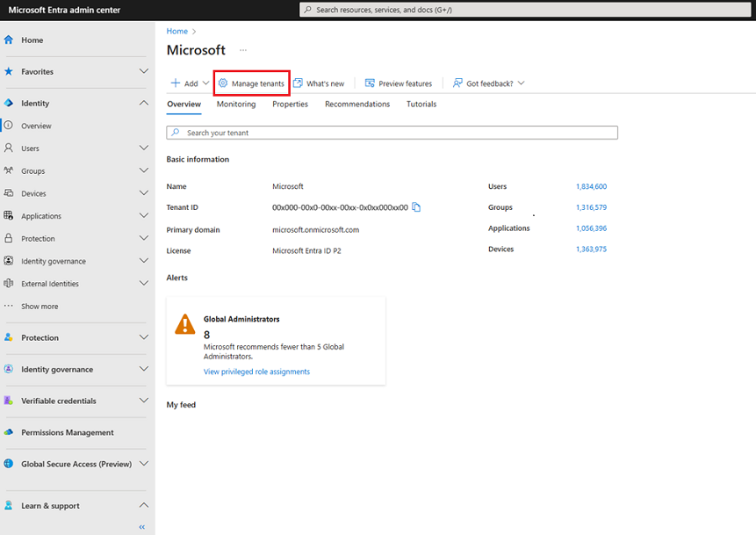Open Groups count 1,316,579
The image size is (756, 535).
(592, 207)
